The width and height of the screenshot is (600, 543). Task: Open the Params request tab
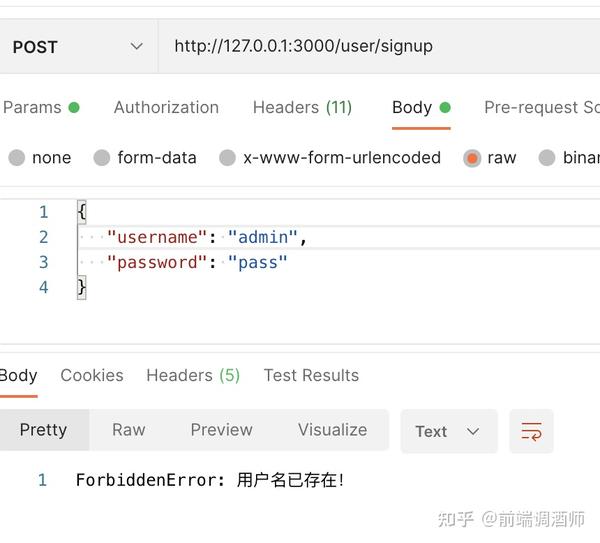[41, 108]
